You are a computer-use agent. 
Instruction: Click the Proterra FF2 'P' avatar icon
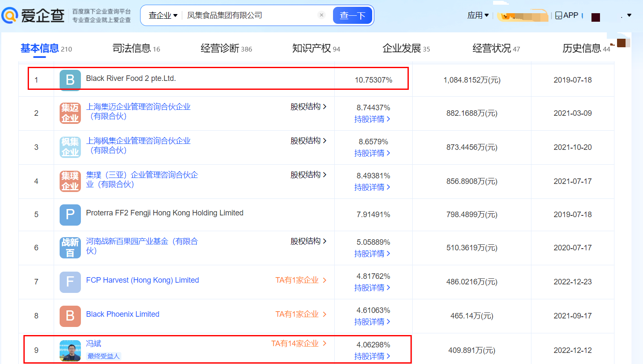click(x=70, y=215)
